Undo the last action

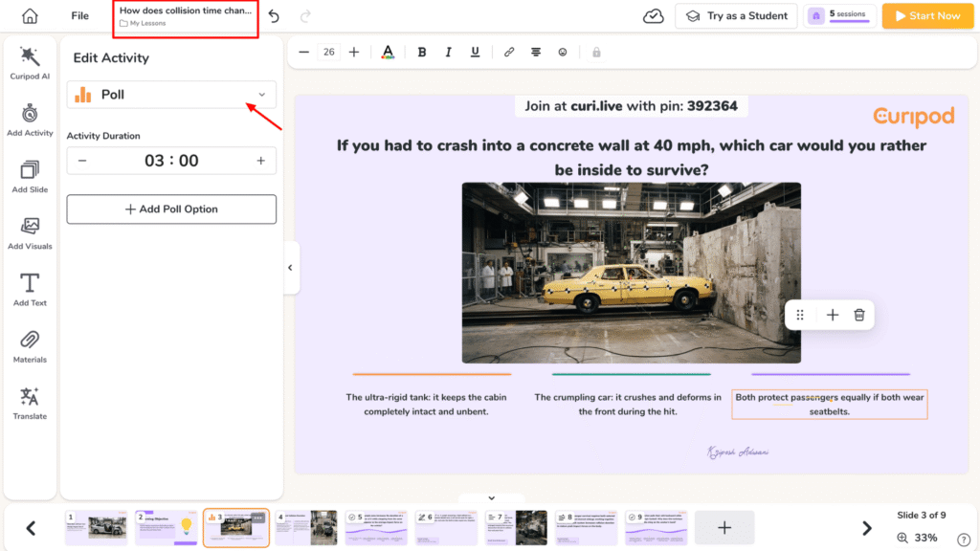(x=274, y=15)
